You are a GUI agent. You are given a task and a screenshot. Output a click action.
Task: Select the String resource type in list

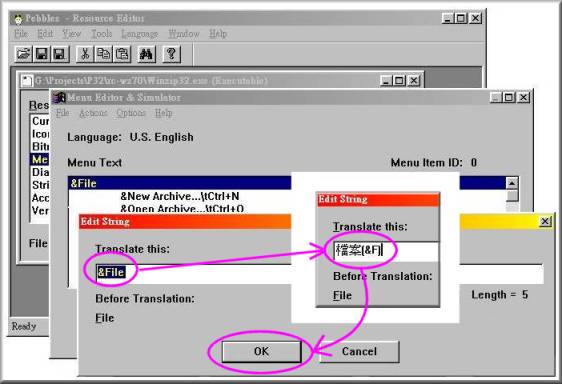(x=40, y=185)
